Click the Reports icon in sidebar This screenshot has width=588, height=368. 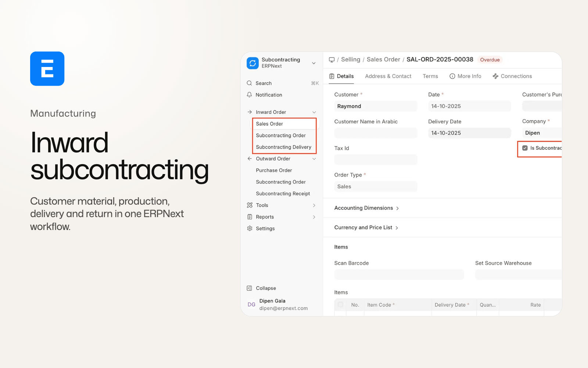(x=250, y=217)
